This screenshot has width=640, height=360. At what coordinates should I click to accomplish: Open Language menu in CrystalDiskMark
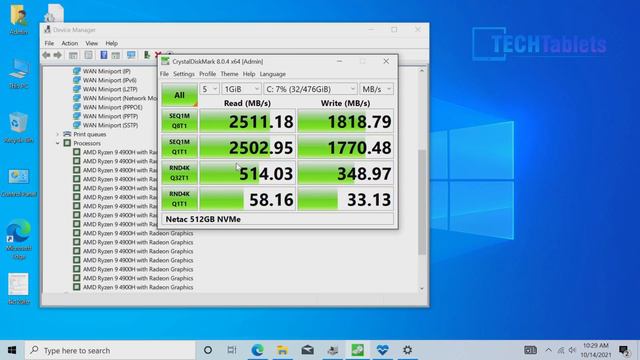tap(273, 74)
